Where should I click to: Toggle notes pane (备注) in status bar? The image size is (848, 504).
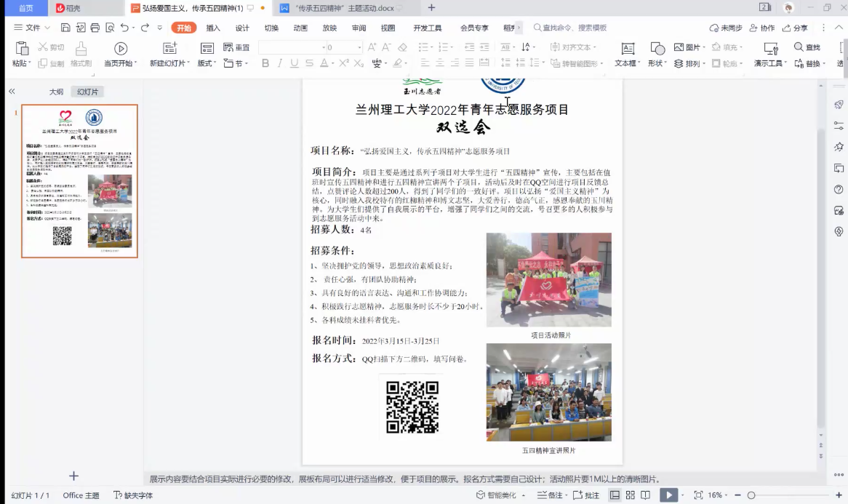click(550, 495)
